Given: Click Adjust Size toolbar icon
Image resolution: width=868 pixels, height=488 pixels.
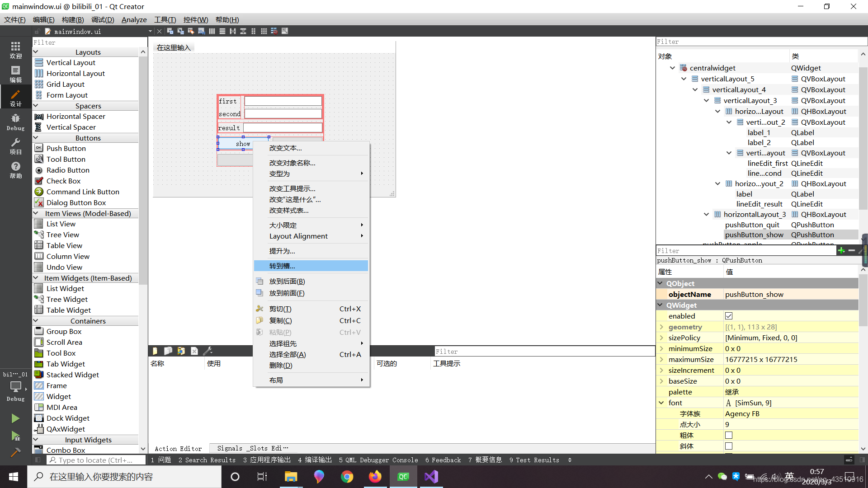Looking at the screenshot, I should (x=285, y=31).
